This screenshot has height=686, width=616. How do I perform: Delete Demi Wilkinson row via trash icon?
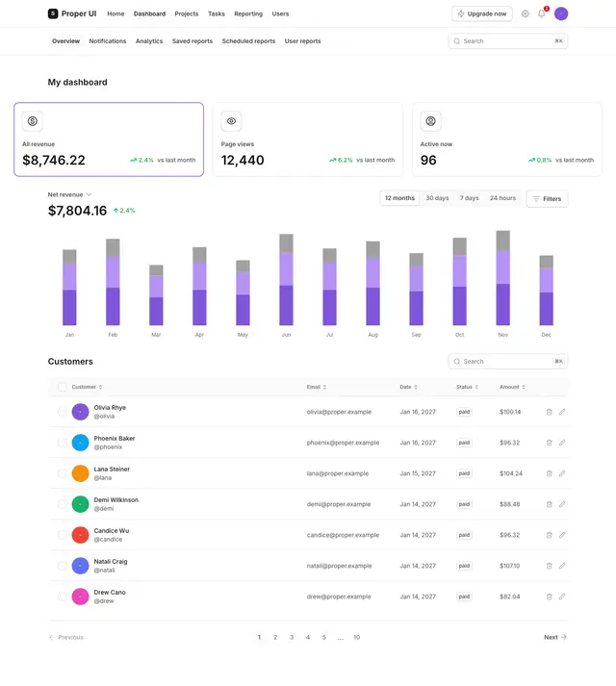(x=549, y=504)
